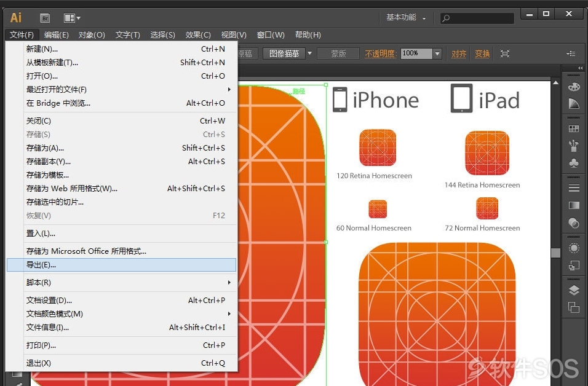Click the isolate selected object icon
588x386 pixels.
[x=505, y=53]
